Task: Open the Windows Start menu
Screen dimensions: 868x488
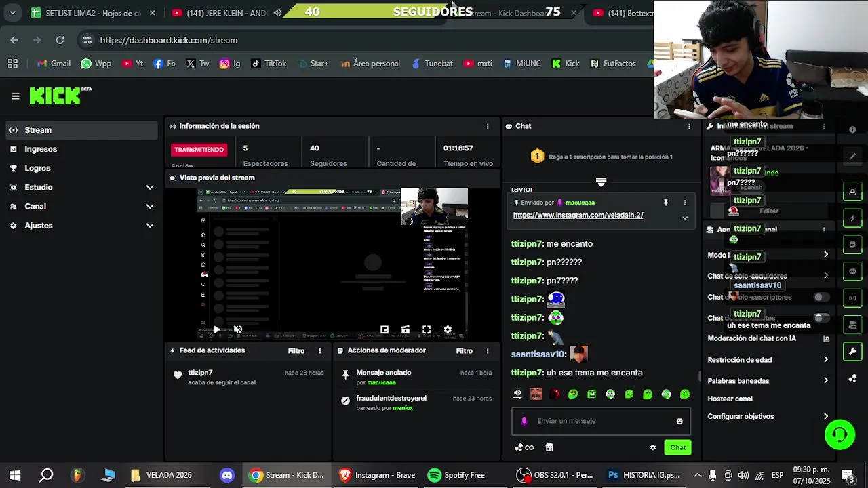Action: click(15, 475)
